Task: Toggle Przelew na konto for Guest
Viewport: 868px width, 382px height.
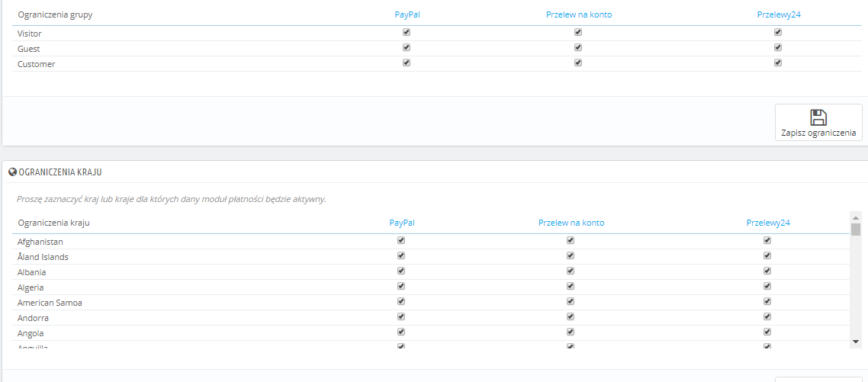Action: 578,47
